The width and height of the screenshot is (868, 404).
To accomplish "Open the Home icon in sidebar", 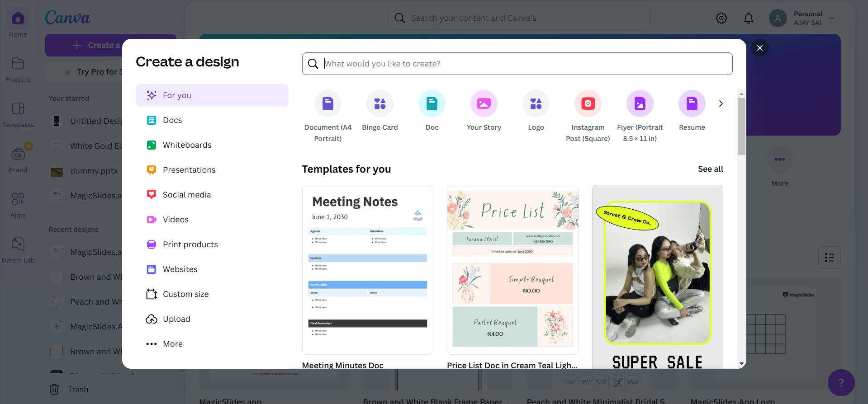I will point(18,19).
